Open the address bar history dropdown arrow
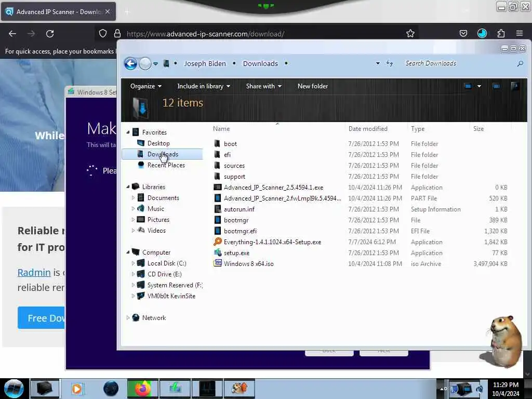 (378, 63)
